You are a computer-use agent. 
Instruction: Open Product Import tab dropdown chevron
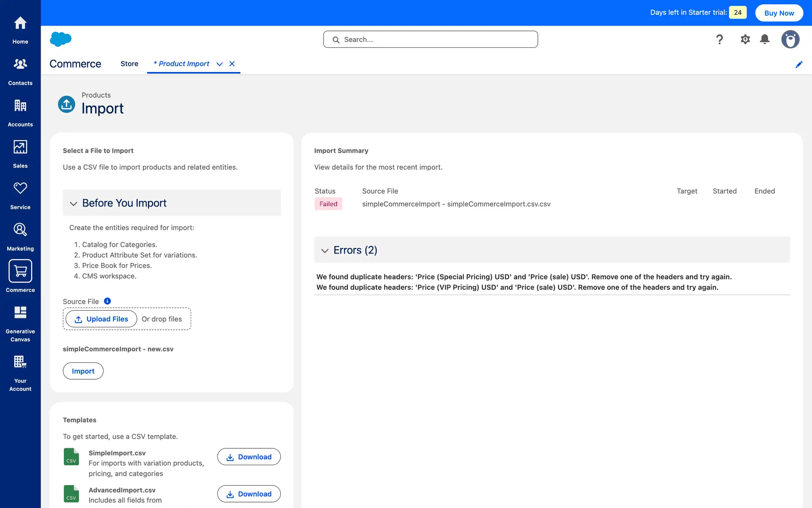tap(219, 64)
